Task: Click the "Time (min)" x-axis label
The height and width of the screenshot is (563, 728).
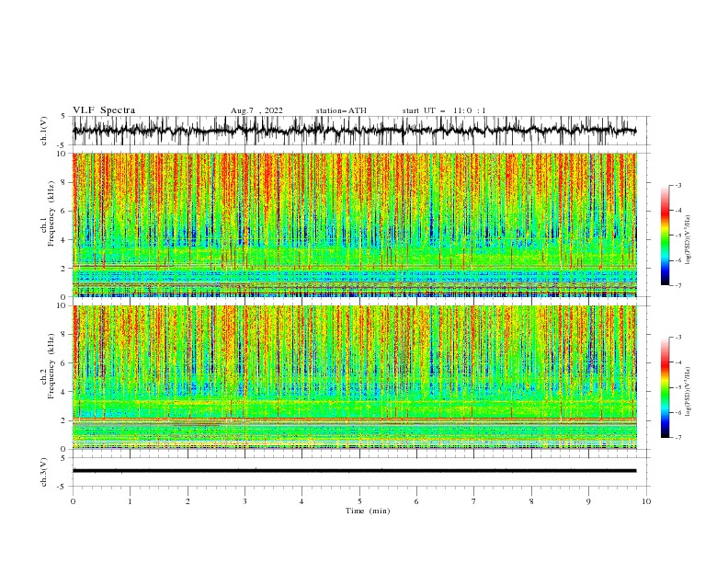Action: coord(368,511)
